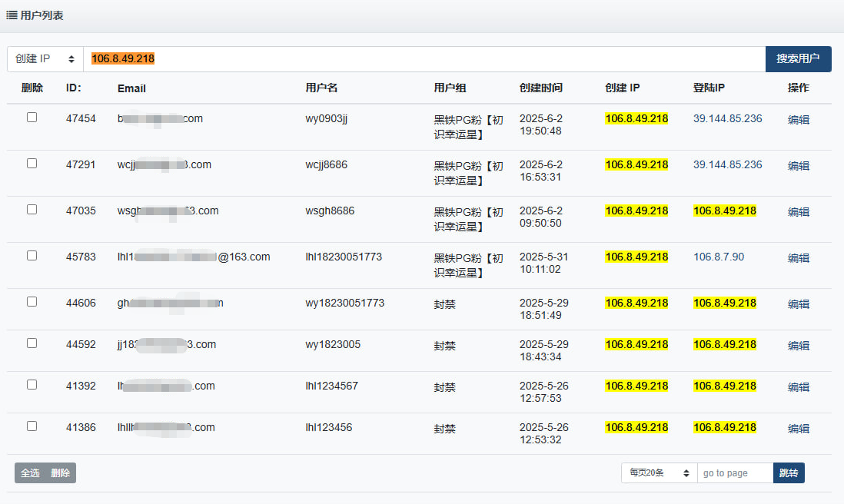The width and height of the screenshot is (844, 504).
Task: Click creation time 2025-5-26 12:53:32
Action: [x=543, y=433]
